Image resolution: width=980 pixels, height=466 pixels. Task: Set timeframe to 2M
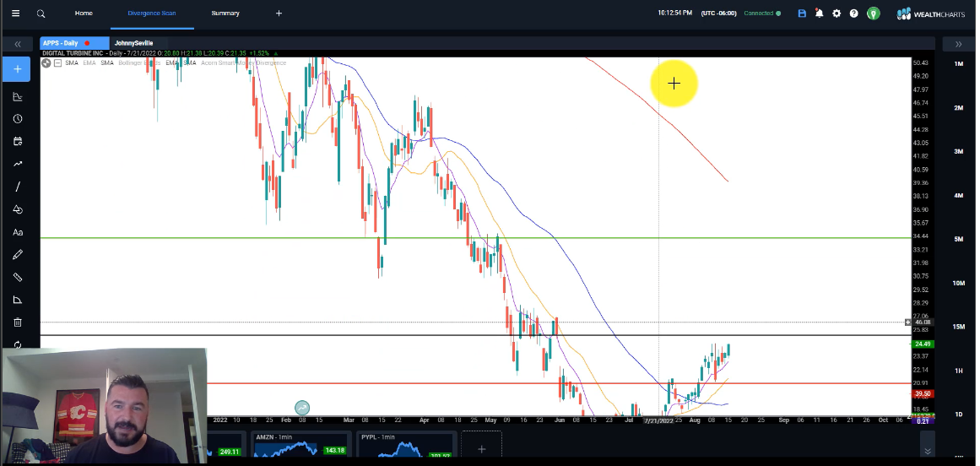pos(958,108)
